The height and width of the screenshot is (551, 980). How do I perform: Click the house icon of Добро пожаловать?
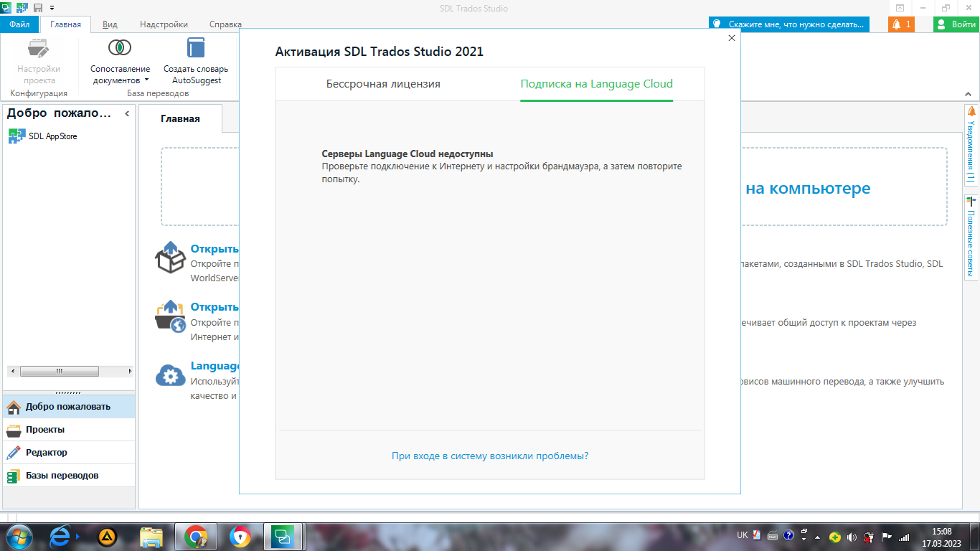(x=14, y=407)
